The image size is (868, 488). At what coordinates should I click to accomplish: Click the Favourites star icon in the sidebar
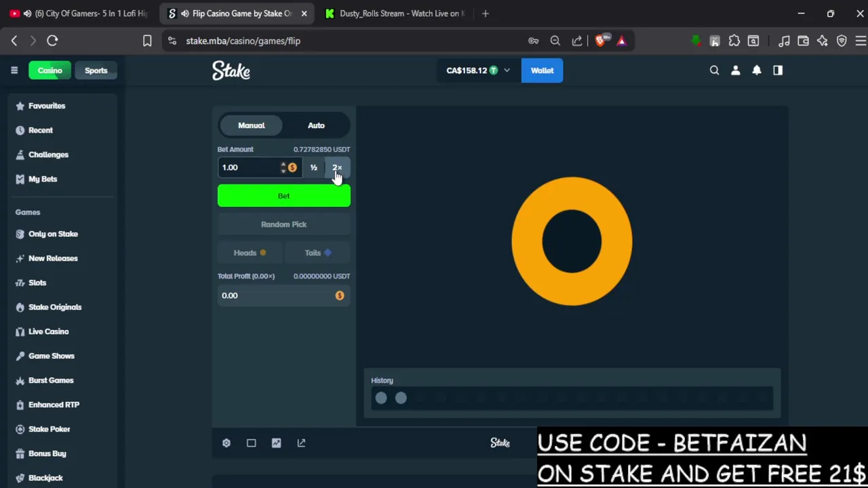(x=20, y=106)
